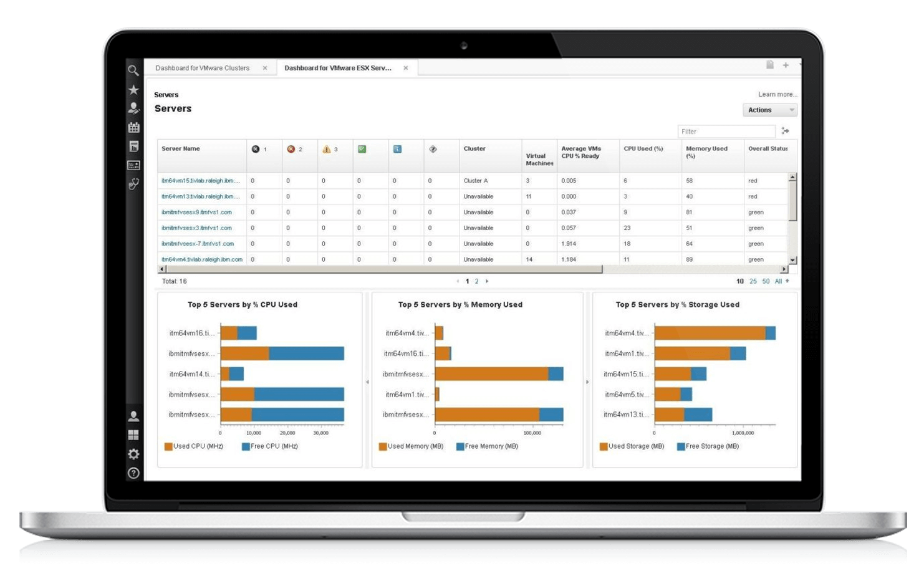
Task: Show 25 rows per page
Action: click(x=753, y=281)
